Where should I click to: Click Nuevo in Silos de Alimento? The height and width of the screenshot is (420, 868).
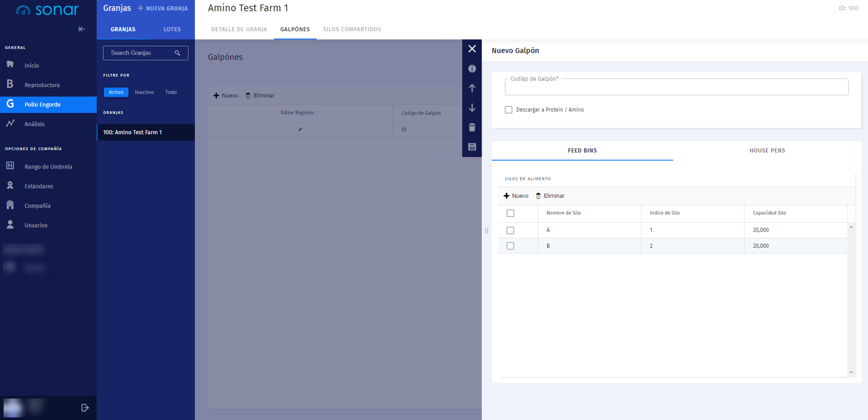click(516, 196)
